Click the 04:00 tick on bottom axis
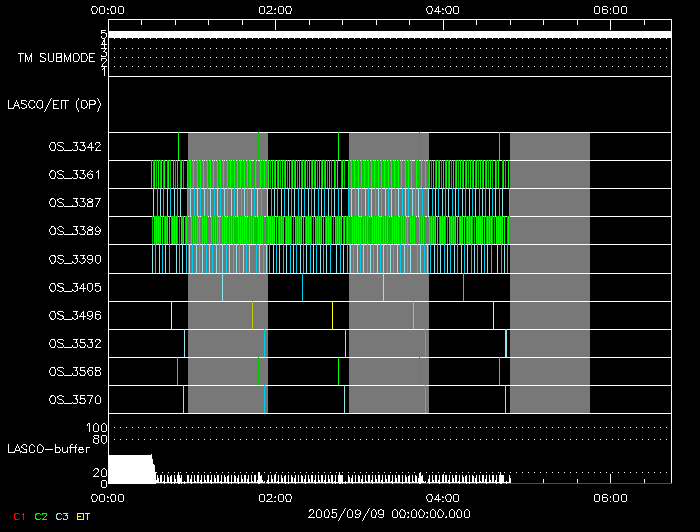This screenshot has width=700, height=532. [443, 497]
